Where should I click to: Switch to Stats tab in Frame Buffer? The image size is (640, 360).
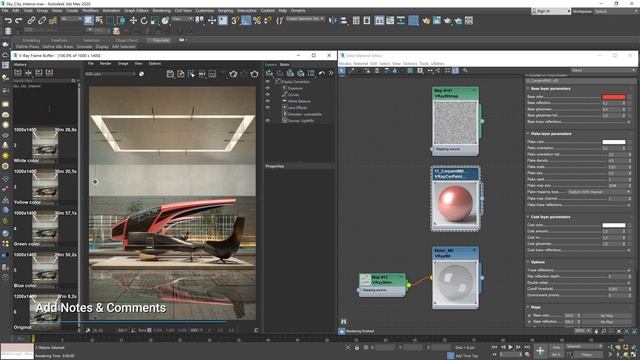coord(284,64)
